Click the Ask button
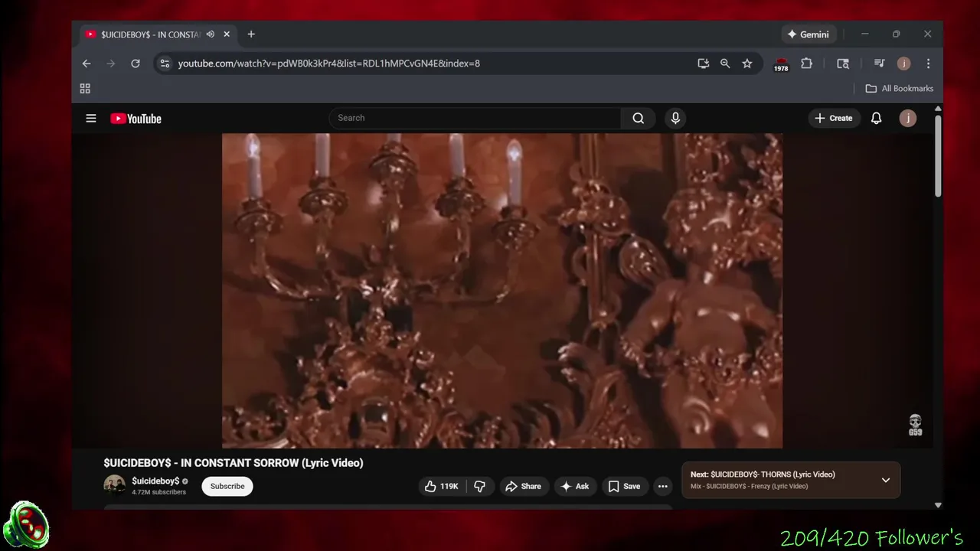The width and height of the screenshot is (980, 551). point(575,486)
